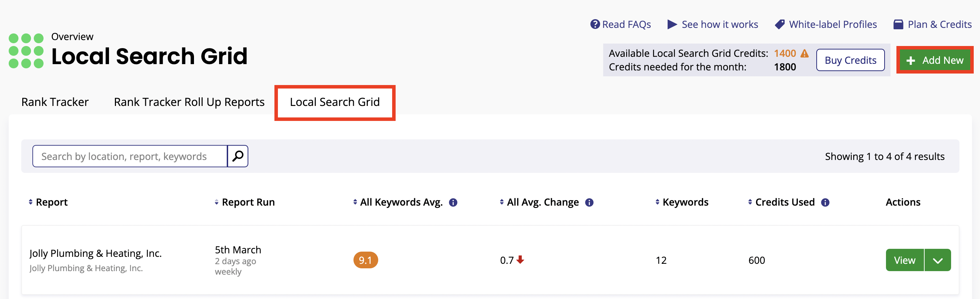The height and width of the screenshot is (299, 980).
Task: Click the Buy Credits button
Action: click(851, 60)
